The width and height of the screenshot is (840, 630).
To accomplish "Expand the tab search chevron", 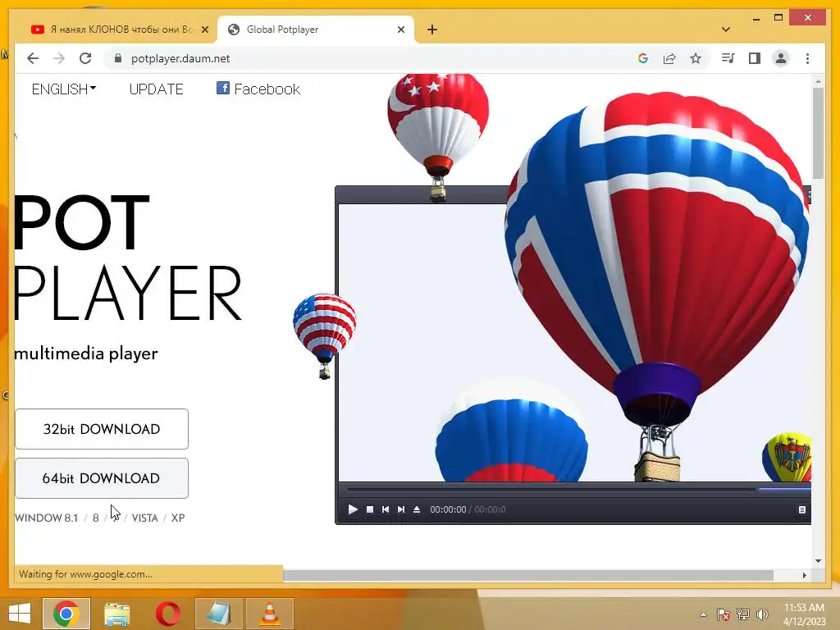I will coord(726,30).
